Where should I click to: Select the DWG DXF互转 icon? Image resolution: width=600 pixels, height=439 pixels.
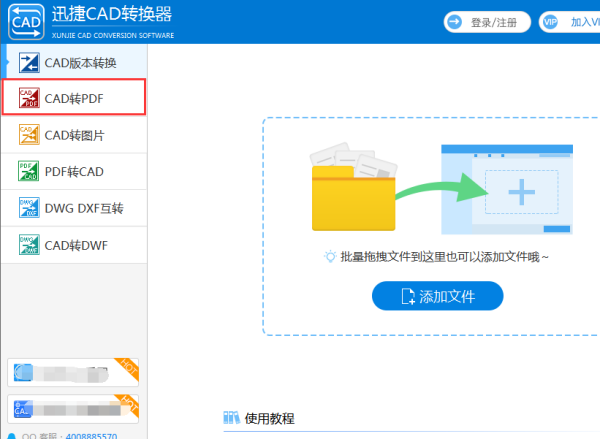click(29, 208)
